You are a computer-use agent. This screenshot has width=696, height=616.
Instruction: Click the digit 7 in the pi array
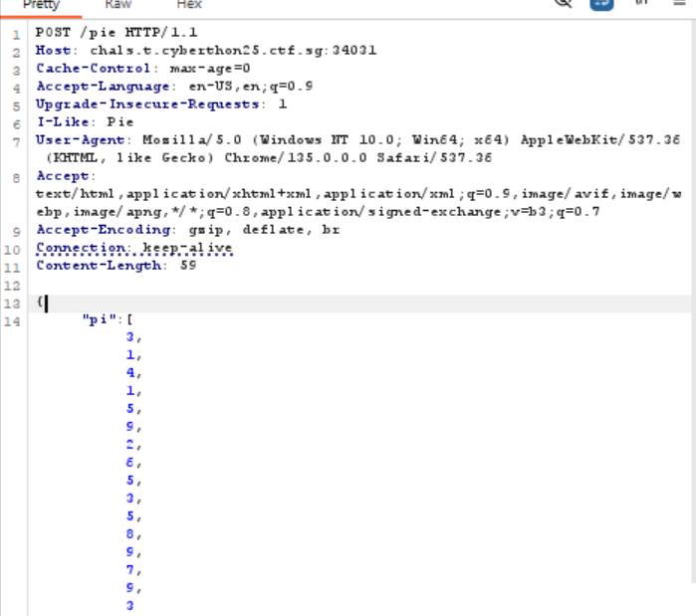coord(130,570)
